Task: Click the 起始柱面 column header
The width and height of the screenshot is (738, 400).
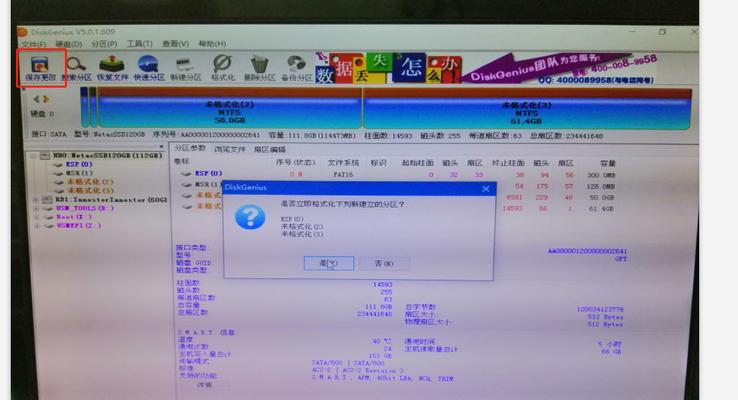Action: (x=417, y=163)
